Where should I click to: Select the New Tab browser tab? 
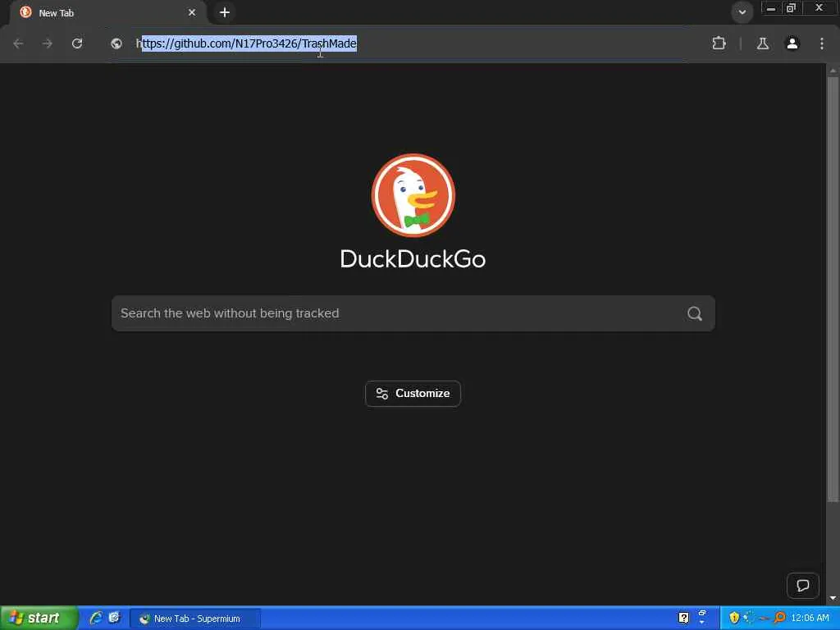(107, 13)
